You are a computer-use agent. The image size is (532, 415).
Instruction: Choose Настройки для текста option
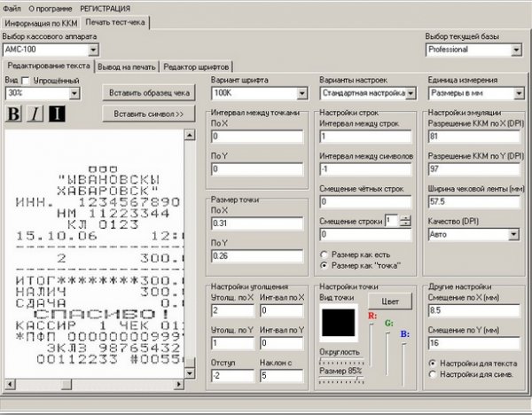click(x=432, y=364)
